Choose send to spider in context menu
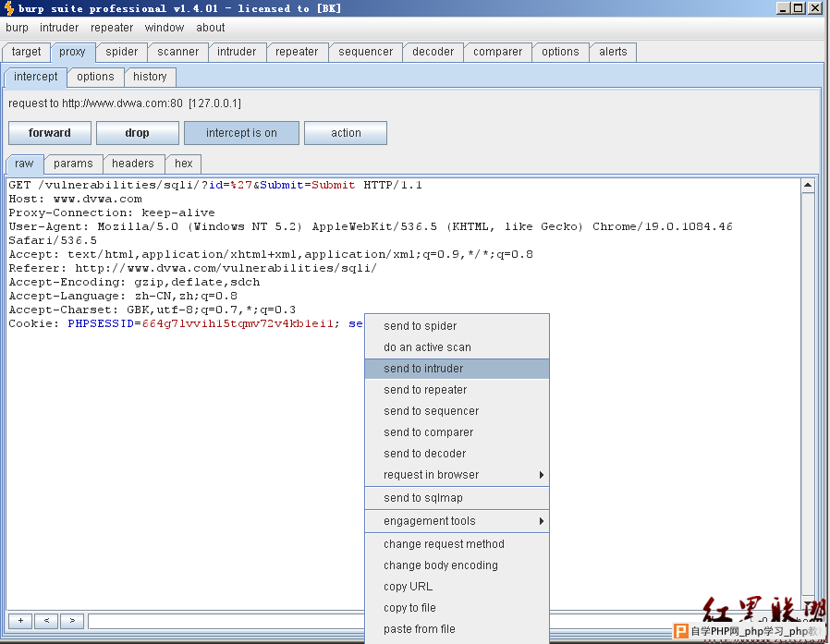 457,326
